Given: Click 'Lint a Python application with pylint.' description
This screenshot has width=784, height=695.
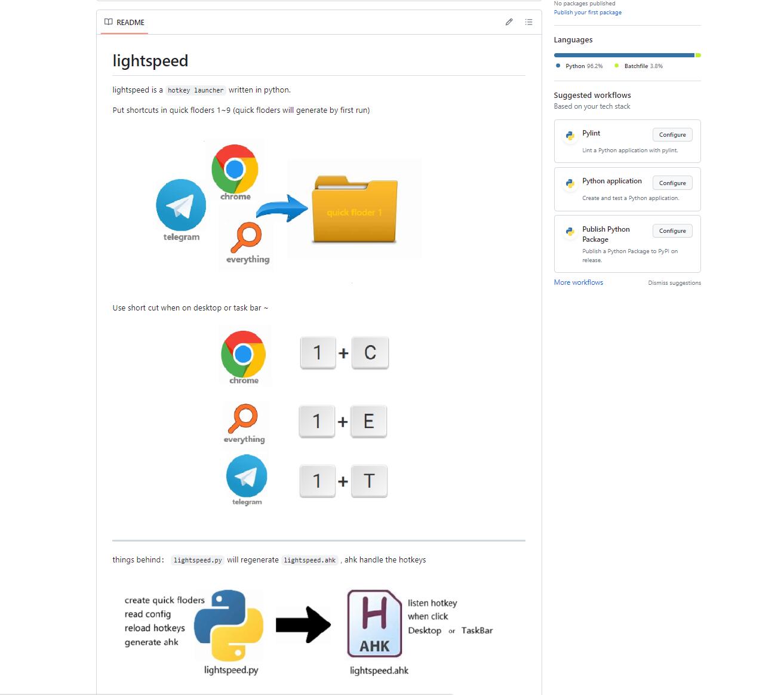Looking at the screenshot, I should pyautogui.click(x=631, y=150).
